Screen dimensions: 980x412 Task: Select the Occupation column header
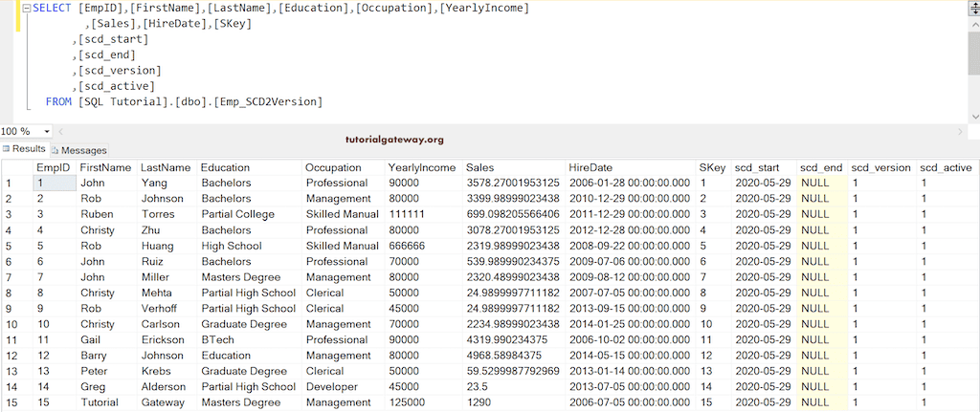344,167
